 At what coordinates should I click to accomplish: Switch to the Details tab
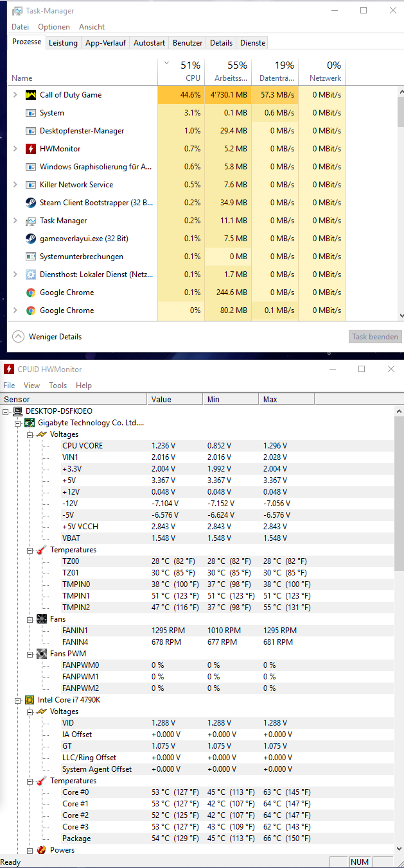point(221,43)
